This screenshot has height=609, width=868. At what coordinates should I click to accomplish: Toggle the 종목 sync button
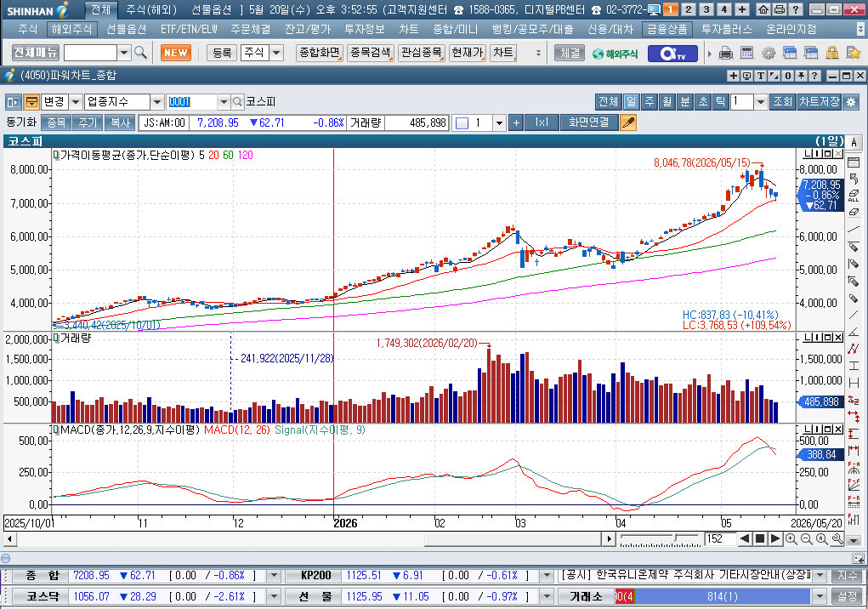click(56, 122)
